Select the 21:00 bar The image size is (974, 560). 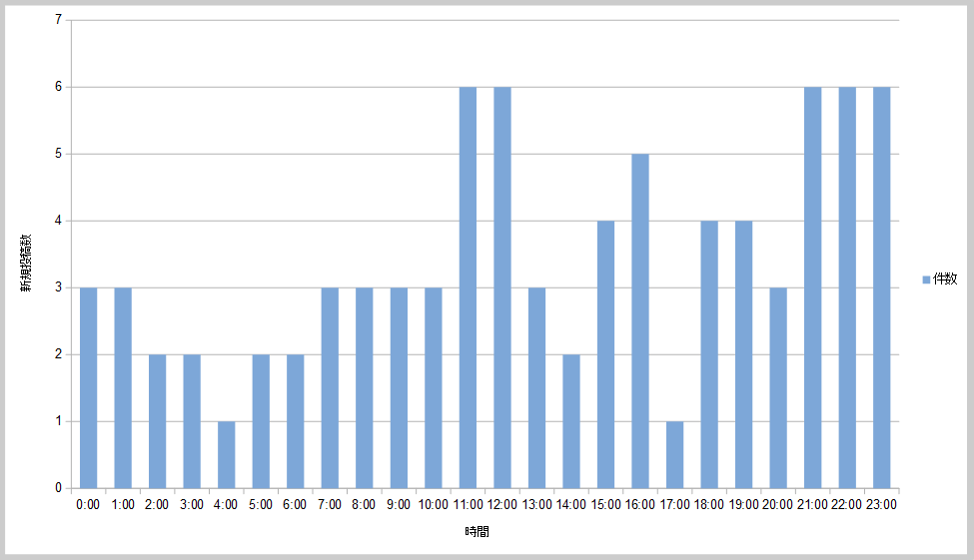click(812, 287)
